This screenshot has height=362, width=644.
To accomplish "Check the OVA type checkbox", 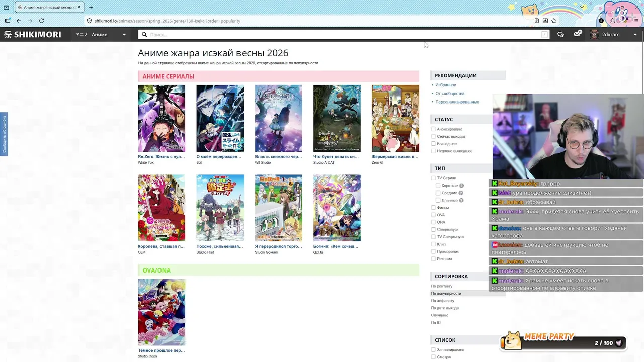I will [x=433, y=215].
